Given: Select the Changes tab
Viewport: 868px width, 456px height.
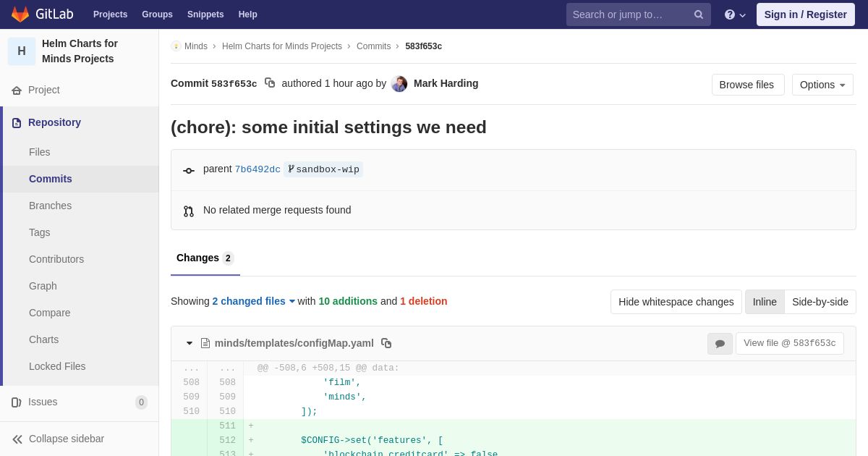Looking at the screenshot, I should point(205,258).
